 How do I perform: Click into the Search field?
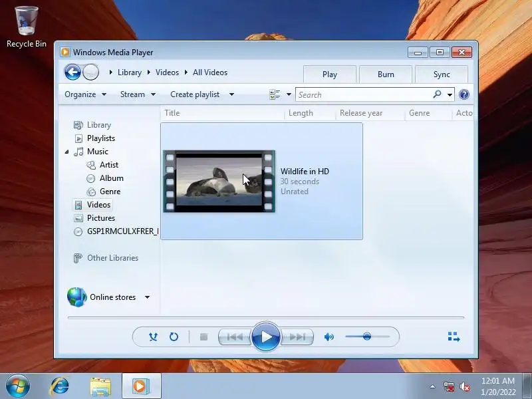(x=363, y=94)
